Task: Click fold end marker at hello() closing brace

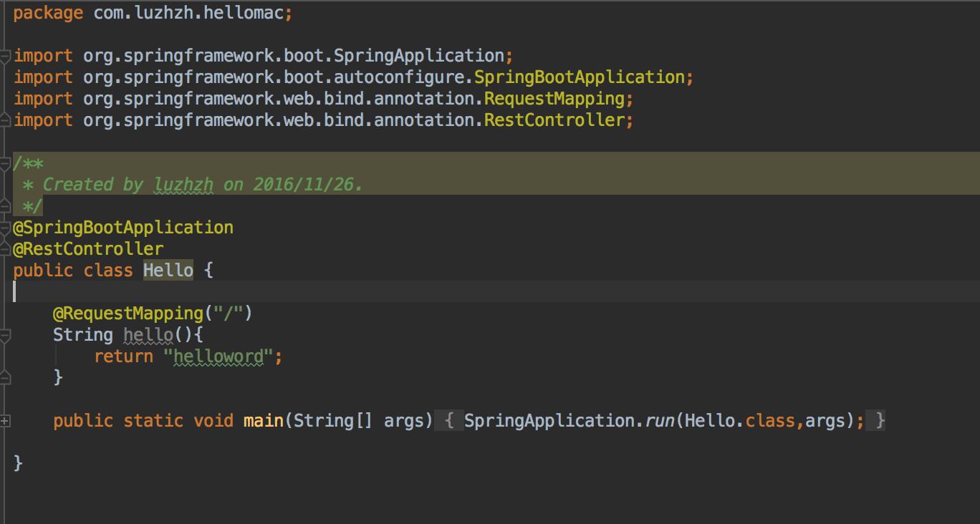Action: [5, 377]
